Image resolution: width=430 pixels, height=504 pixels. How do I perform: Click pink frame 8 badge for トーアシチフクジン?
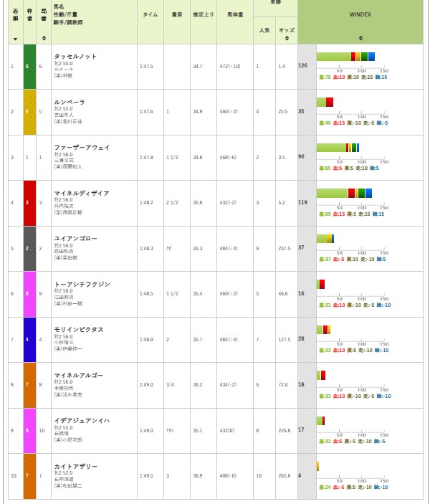click(x=29, y=294)
